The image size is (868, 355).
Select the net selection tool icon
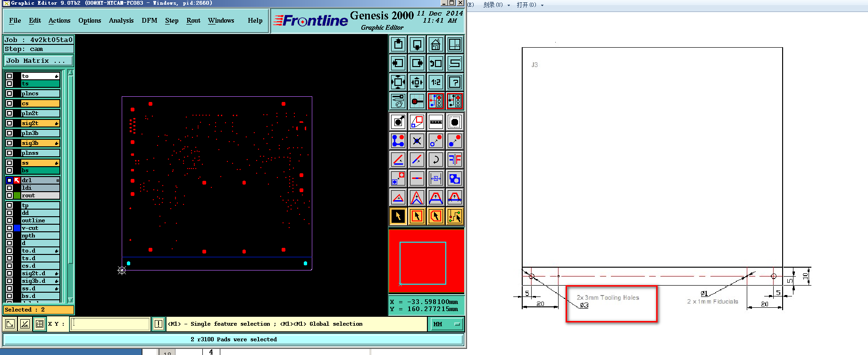tap(455, 216)
